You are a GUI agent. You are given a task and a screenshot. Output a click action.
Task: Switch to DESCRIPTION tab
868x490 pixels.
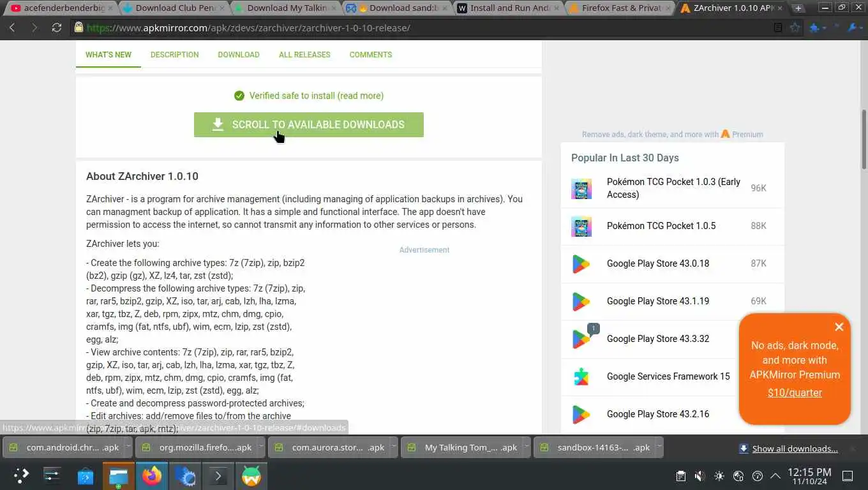click(175, 55)
